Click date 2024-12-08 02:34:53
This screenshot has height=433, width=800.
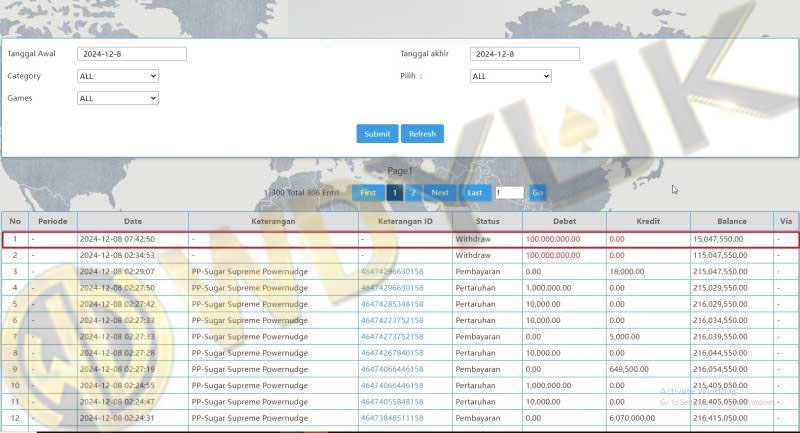[x=117, y=256]
